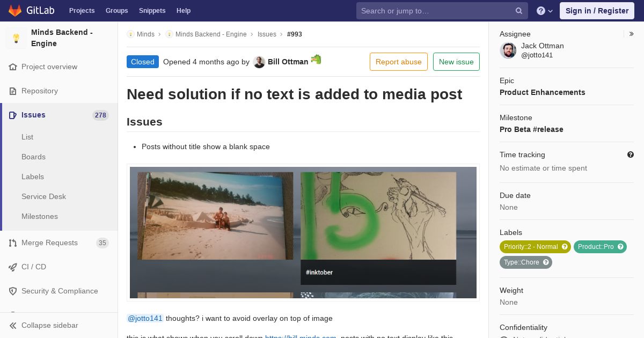Click 'No estimate or time spent' text
This screenshot has width=644, height=338.
[543, 168]
